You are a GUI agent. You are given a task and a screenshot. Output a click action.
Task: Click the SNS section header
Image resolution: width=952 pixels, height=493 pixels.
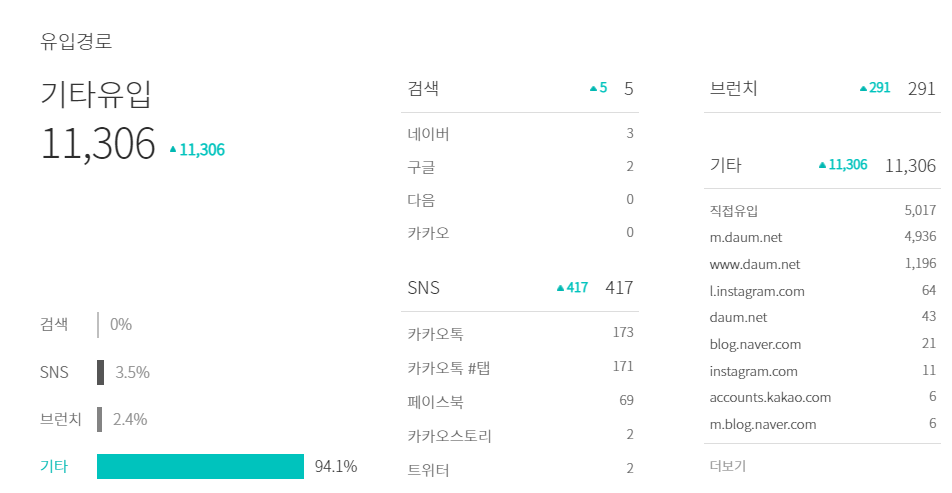pos(520,287)
